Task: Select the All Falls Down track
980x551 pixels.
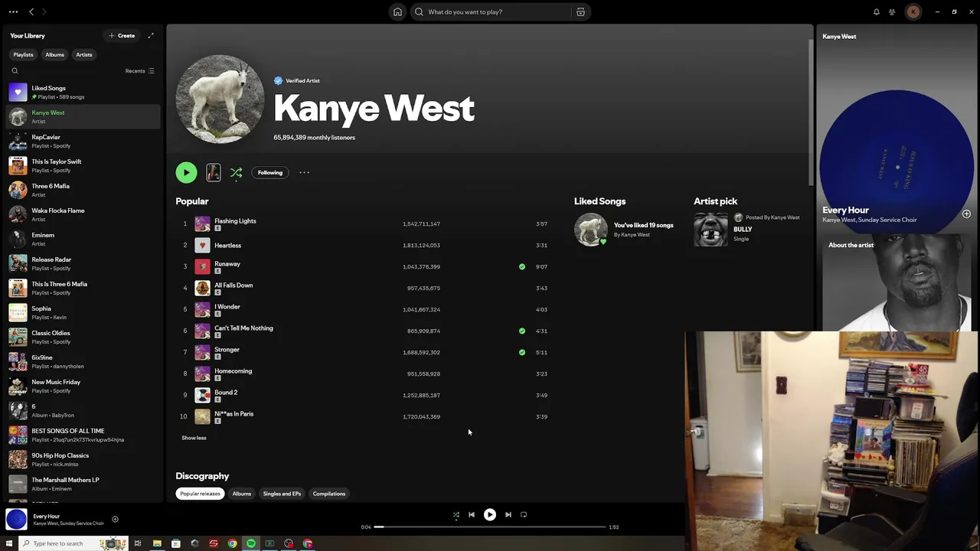Action: pos(364,288)
